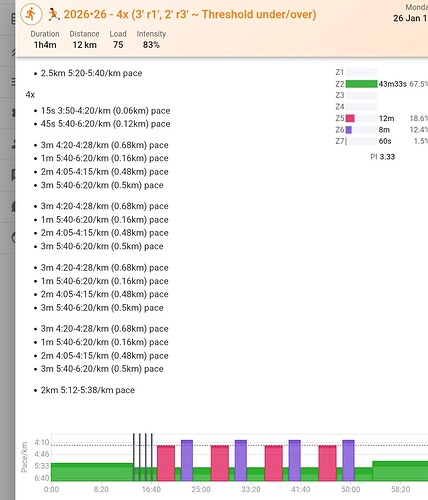The height and width of the screenshot is (500, 428).
Task: Click the last purple interval bar in chart
Action: [x=348, y=460]
